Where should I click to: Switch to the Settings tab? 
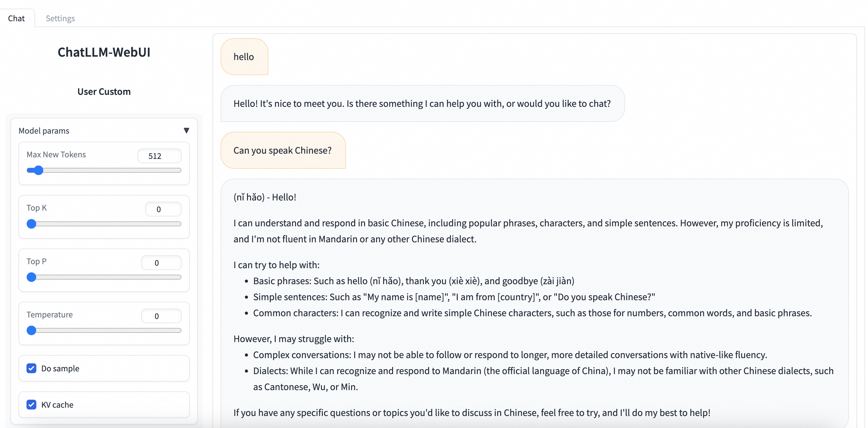point(60,18)
